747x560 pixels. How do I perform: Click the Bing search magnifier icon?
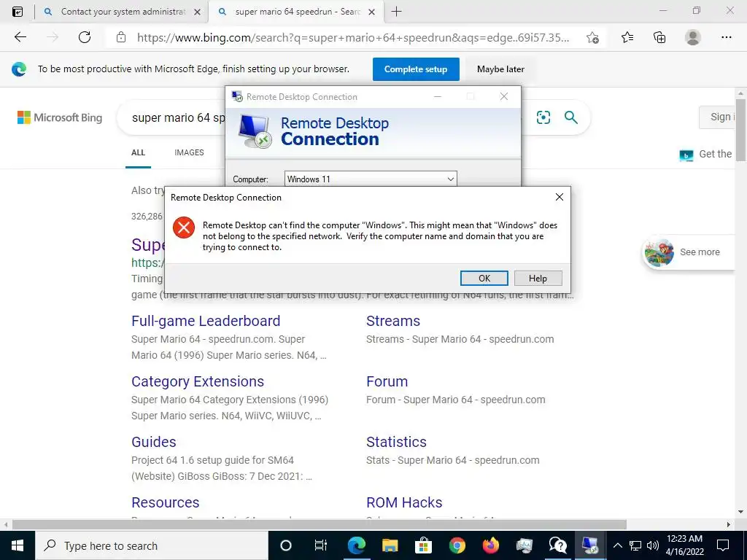coord(570,117)
